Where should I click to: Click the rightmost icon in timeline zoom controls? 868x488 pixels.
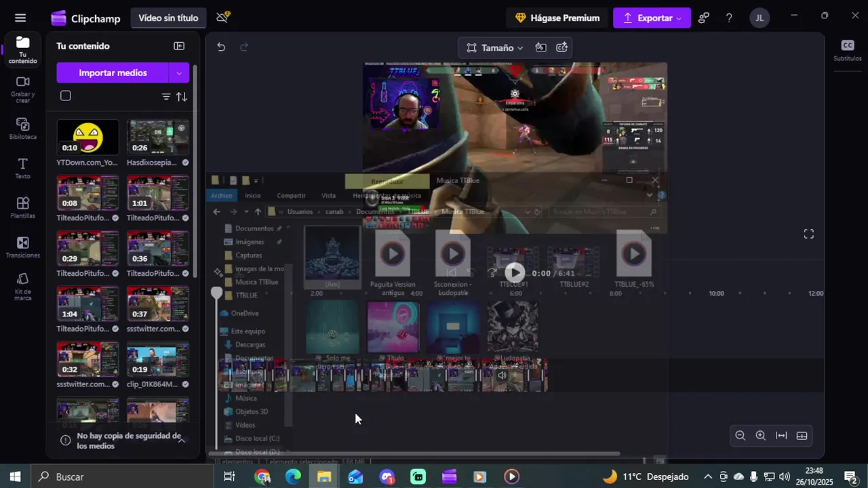pos(802,436)
